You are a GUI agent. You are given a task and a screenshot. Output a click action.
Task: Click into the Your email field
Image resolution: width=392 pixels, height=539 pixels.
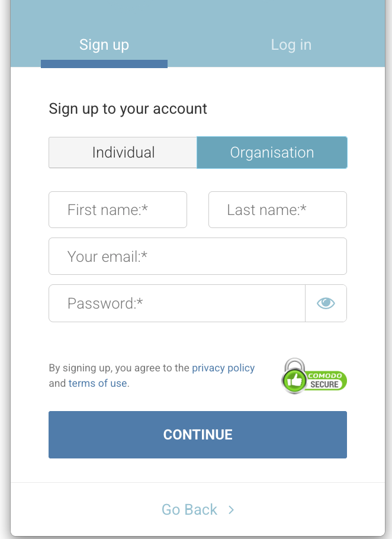tap(198, 256)
